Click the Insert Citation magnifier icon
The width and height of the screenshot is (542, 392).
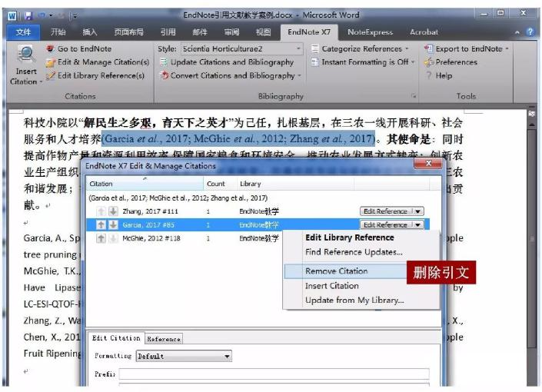tap(24, 55)
